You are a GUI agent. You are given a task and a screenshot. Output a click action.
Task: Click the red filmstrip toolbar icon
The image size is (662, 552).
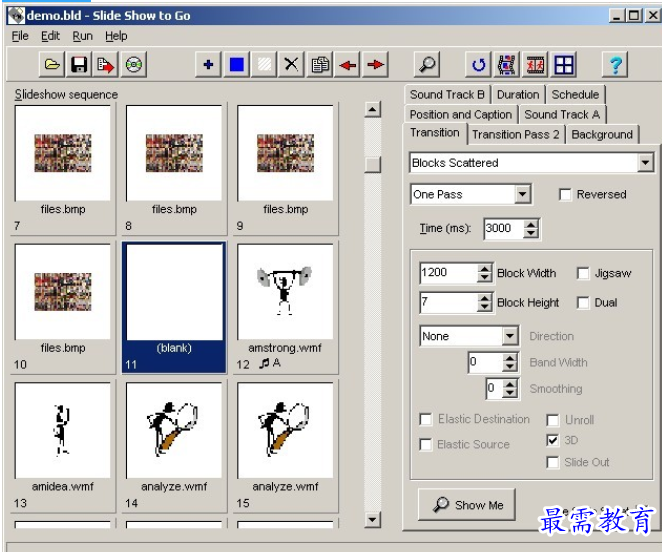click(535, 65)
